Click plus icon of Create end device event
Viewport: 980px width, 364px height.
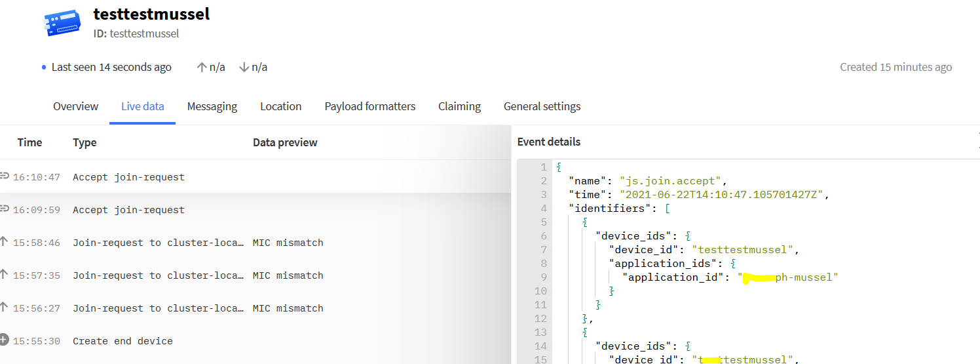pyautogui.click(x=4, y=340)
